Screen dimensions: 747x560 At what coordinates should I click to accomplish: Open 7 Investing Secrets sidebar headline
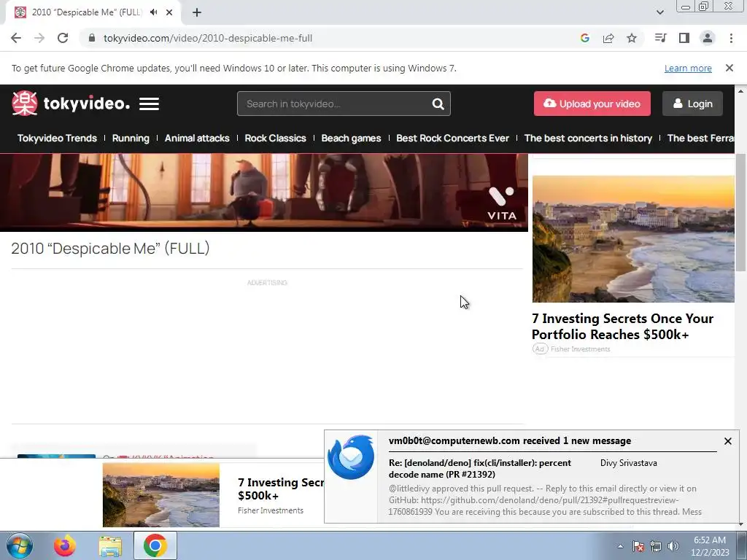622,326
